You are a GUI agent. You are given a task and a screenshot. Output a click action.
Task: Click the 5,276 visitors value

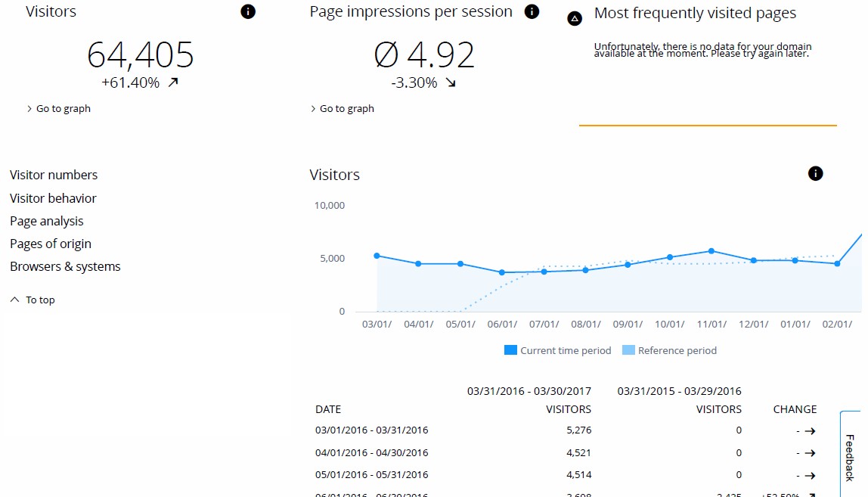coord(579,430)
